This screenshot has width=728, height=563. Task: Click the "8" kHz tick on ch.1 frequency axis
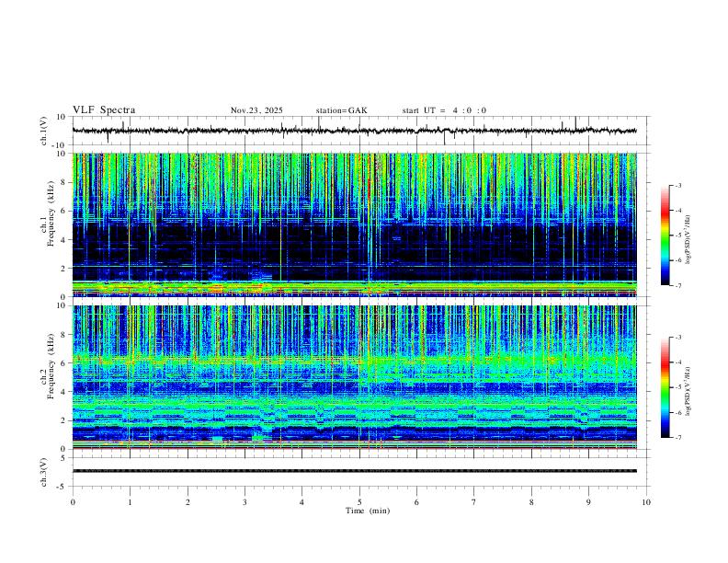[63, 182]
